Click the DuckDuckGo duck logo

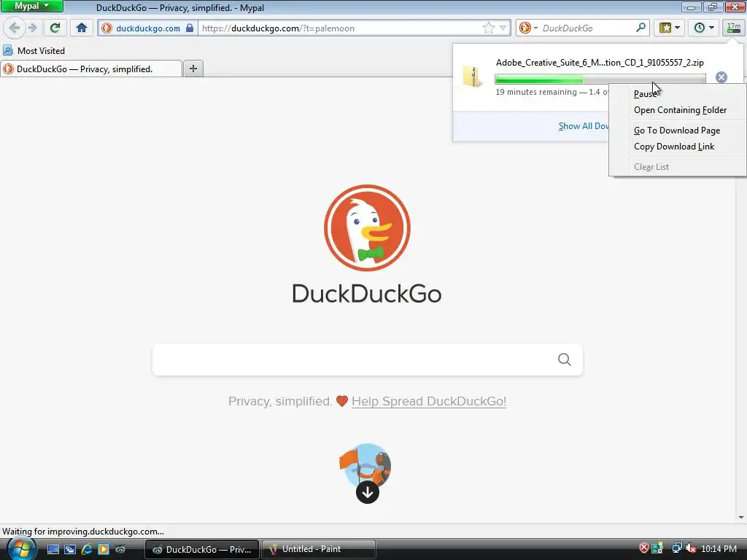click(x=367, y=227)
